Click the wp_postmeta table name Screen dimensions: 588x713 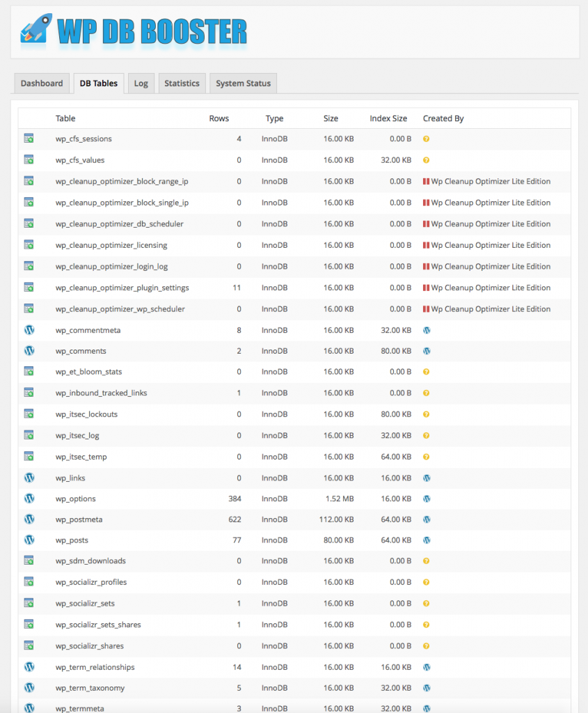79,519
